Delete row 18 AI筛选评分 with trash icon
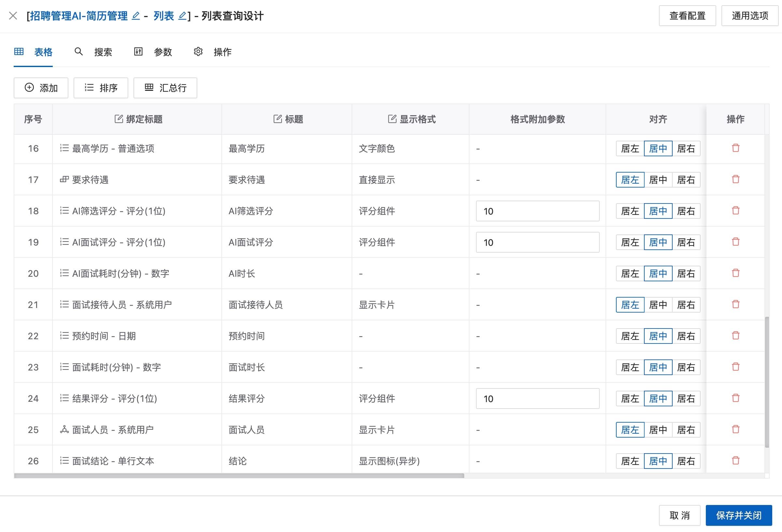Screen dimensions: 782x532 click(735, 211)
